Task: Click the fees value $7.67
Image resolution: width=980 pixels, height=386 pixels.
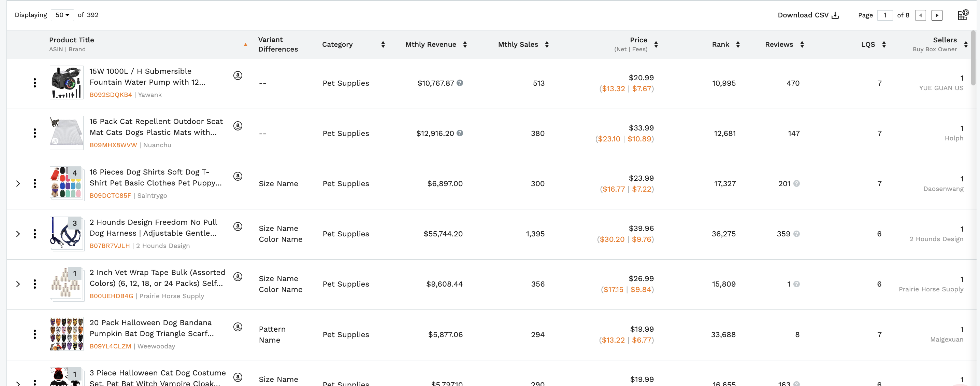Action: coord(642,89)
